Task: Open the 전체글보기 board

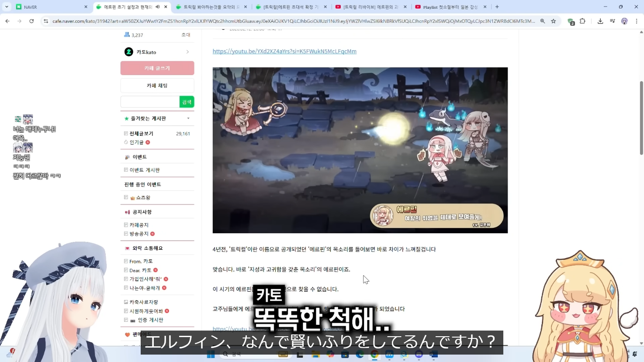Action: click(x=141, y=134)
